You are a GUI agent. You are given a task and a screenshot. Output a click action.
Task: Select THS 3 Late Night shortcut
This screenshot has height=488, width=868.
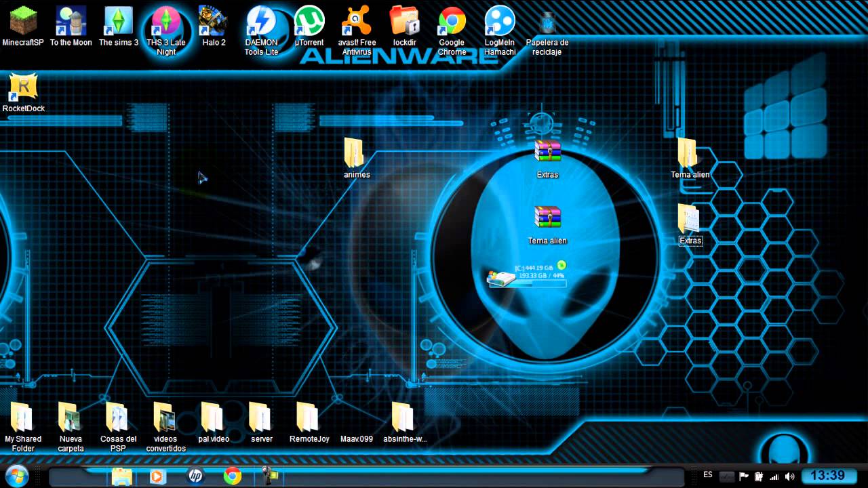coord(166,30)
